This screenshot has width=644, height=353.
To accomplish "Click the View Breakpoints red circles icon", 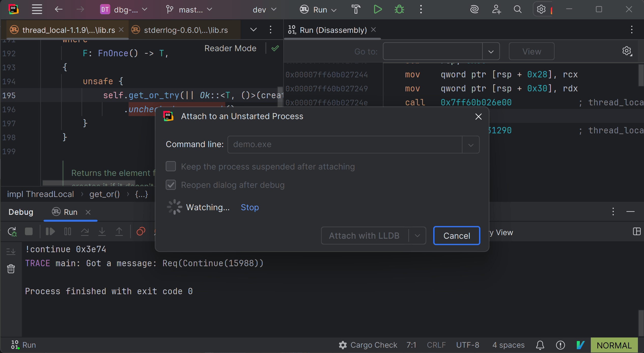I will pos(141,232).
